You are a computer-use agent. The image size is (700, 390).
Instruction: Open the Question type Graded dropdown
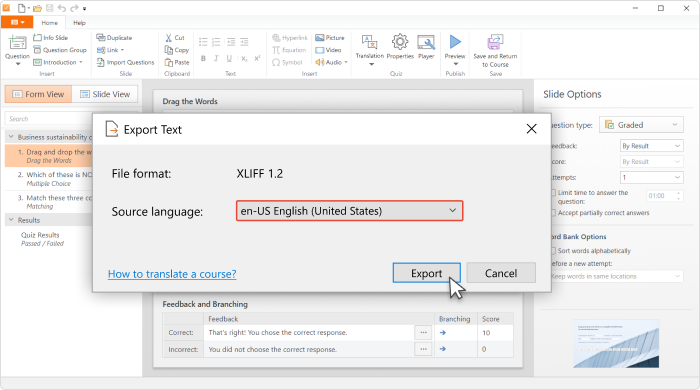click(641, 125)
